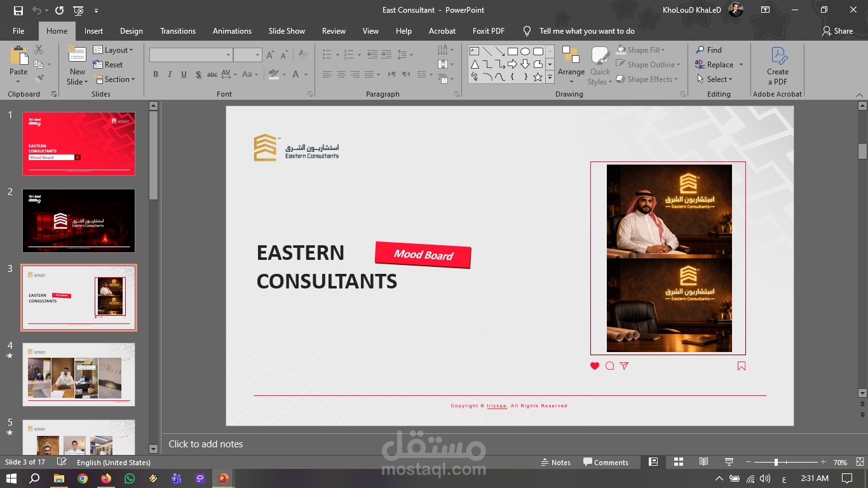Toggle Strikethrough formatting
The image size is (868, 488).
click(x=212, y=74)
